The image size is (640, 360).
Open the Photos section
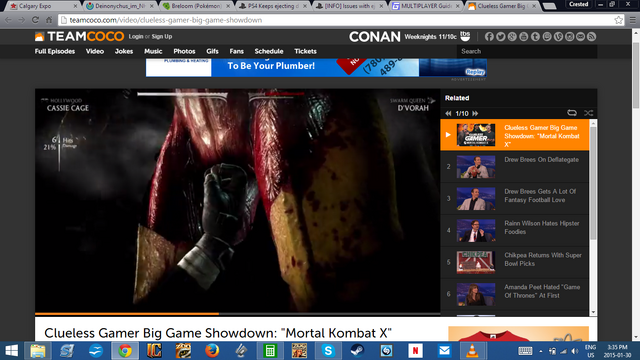pos(184,51)
